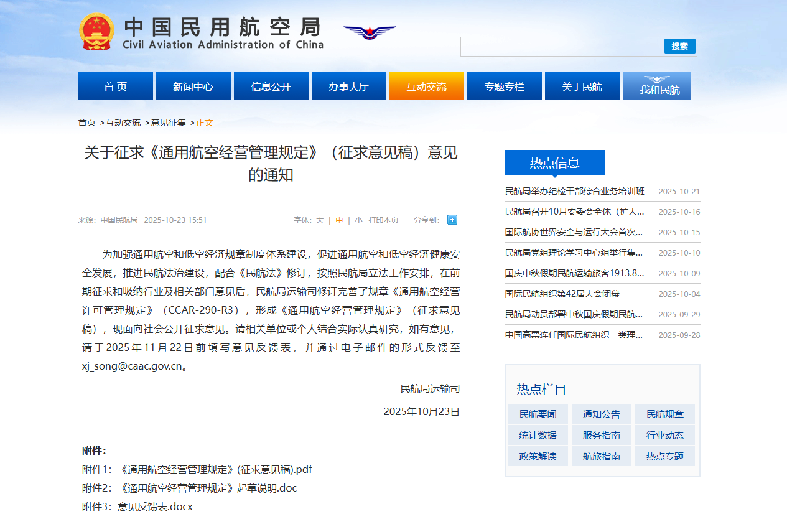This screenshot has width=787, height=532.
Task: Open 起草说明.doc attachment link
Action: pyautogui.click(x=207, y=488)
